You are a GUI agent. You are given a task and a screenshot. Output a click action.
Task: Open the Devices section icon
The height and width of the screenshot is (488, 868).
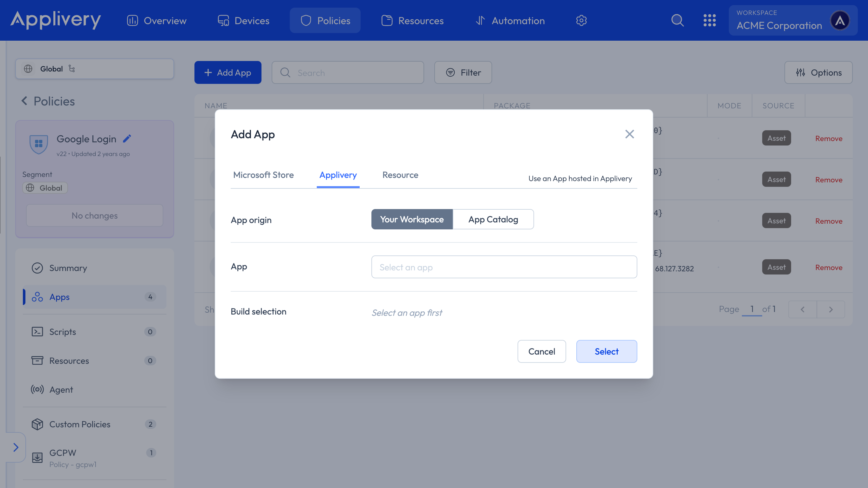(x=223, y=20)
